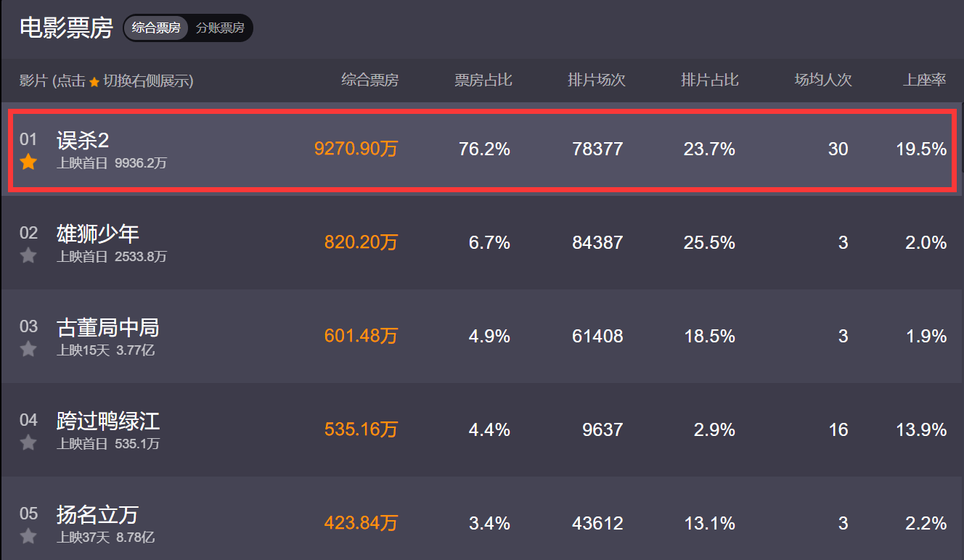This screenshot has width=964, height=560.
Task: Click the 6.7% box office share
Action: click(490, 243)
